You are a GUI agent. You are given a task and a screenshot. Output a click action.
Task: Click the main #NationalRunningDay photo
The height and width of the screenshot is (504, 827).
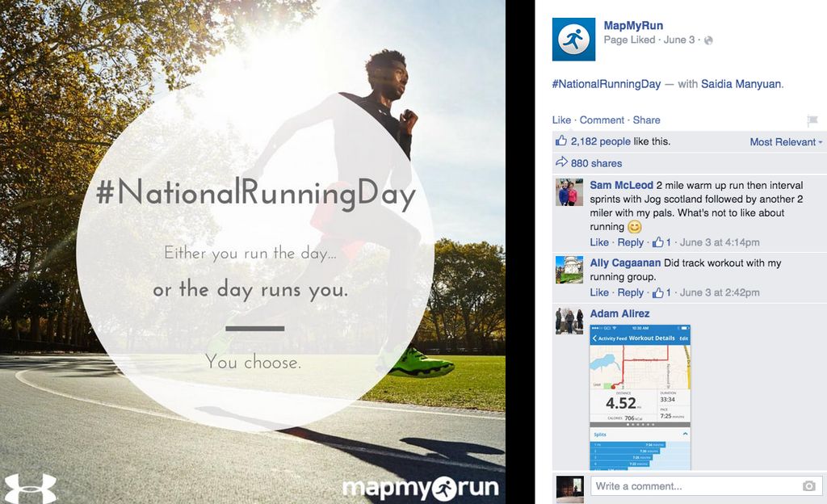[x=253, y=252]
